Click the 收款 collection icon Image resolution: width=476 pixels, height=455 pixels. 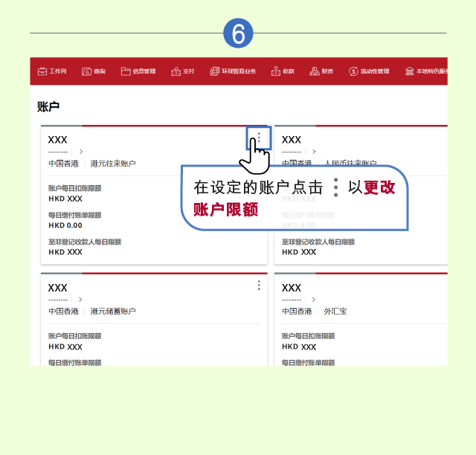275,71
